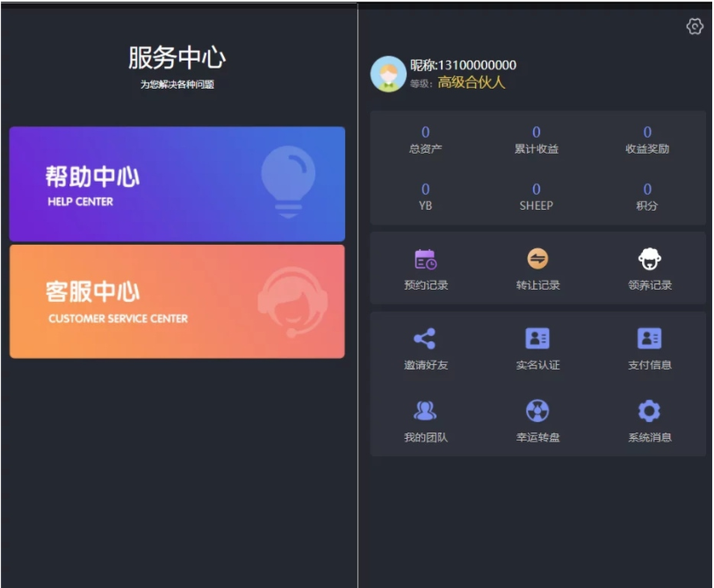Viewport: 714px width, 588px height.
Task: Select the 总资产 balance value
Action: coord(425,133)
